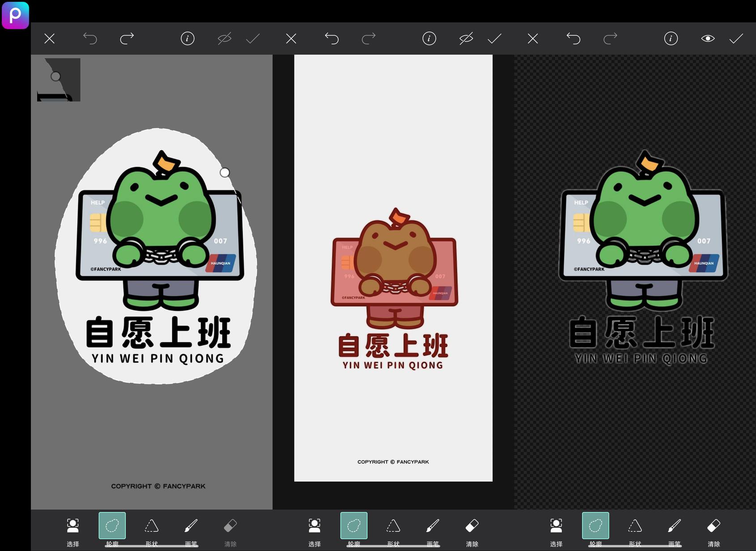756x551 pixels.
Task: Select 画笔 brush tool in left panel
Action: 191,532
